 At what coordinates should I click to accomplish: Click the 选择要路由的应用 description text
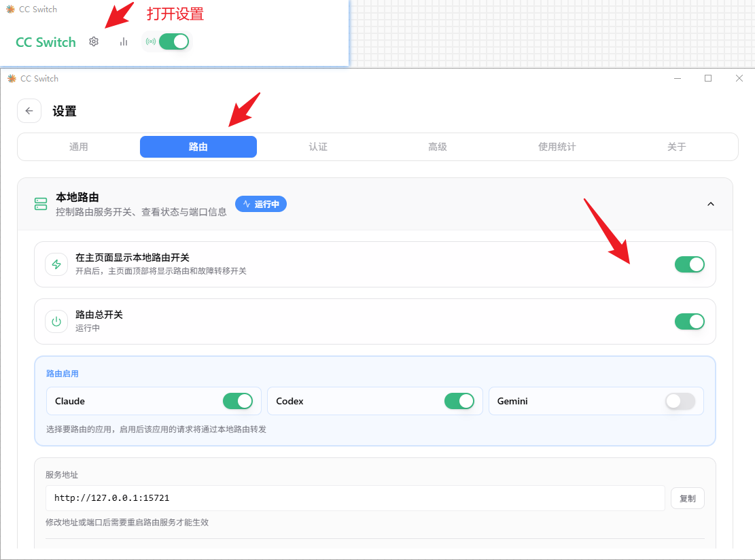click(x=156, y=429)
